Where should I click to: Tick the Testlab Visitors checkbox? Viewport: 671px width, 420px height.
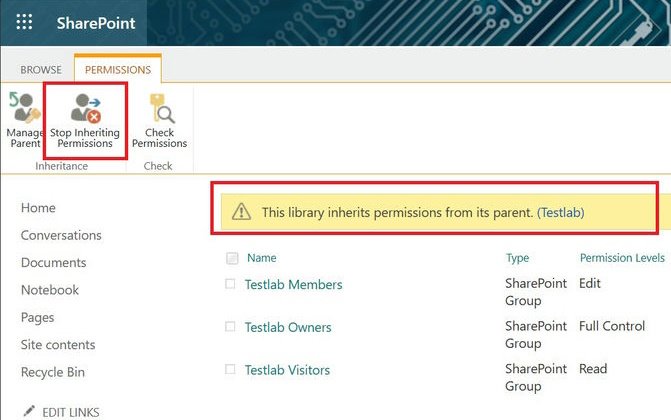pyautogui.click(x=230, y=370)
